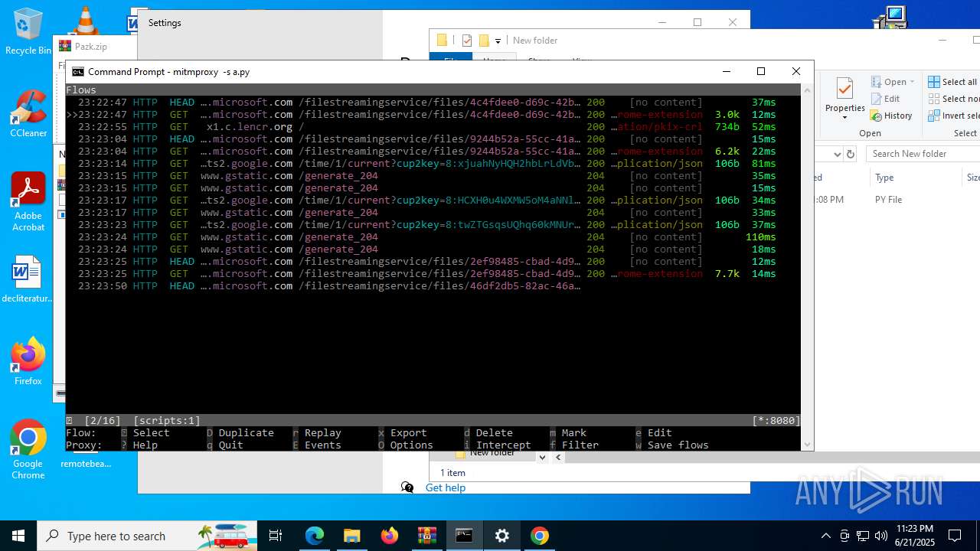The height and width of the screenshot is (551, 980).
Task: Click the left scroll arrow in Explorer pane
Action: pyautogui.click(x=558, y=457)
